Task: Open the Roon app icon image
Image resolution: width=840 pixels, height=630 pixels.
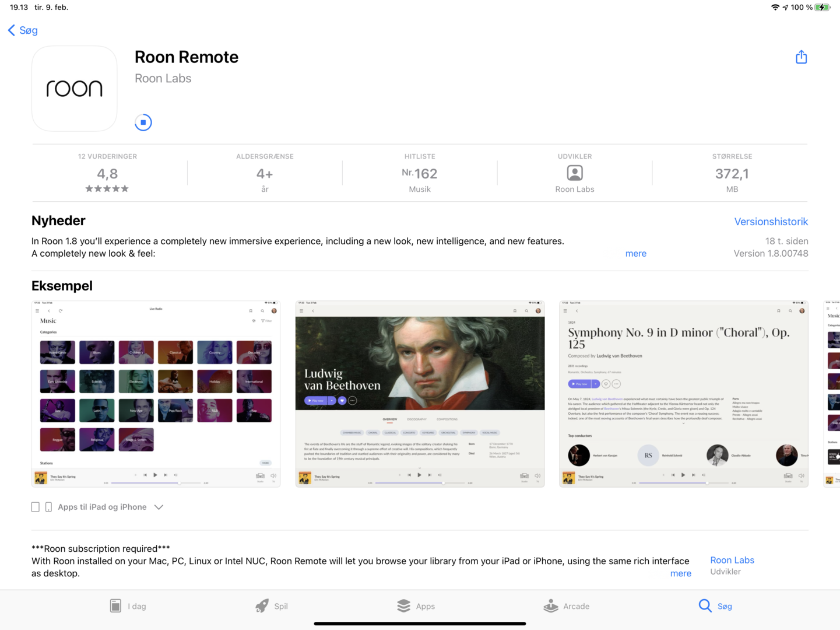Action: pyautogui.click(x=75, y=89)
